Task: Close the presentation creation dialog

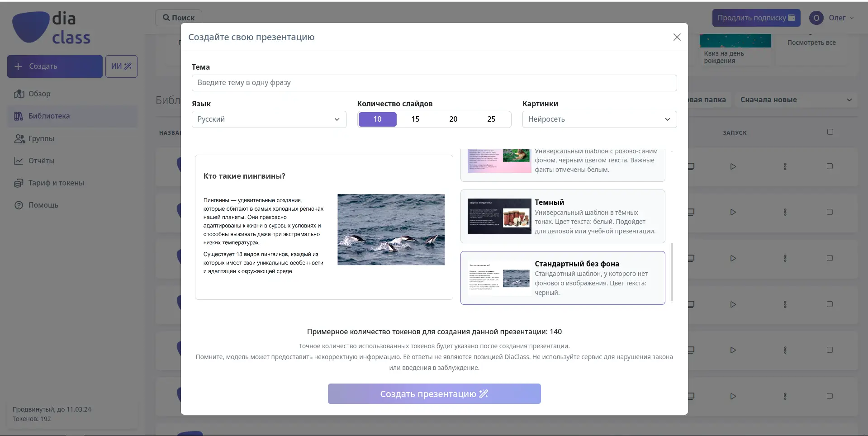Action: (677, 37)
